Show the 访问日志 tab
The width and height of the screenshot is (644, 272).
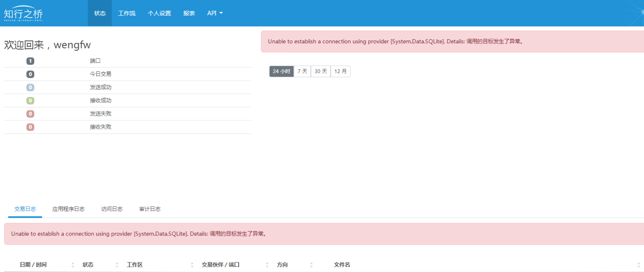(x=112, y=209)
